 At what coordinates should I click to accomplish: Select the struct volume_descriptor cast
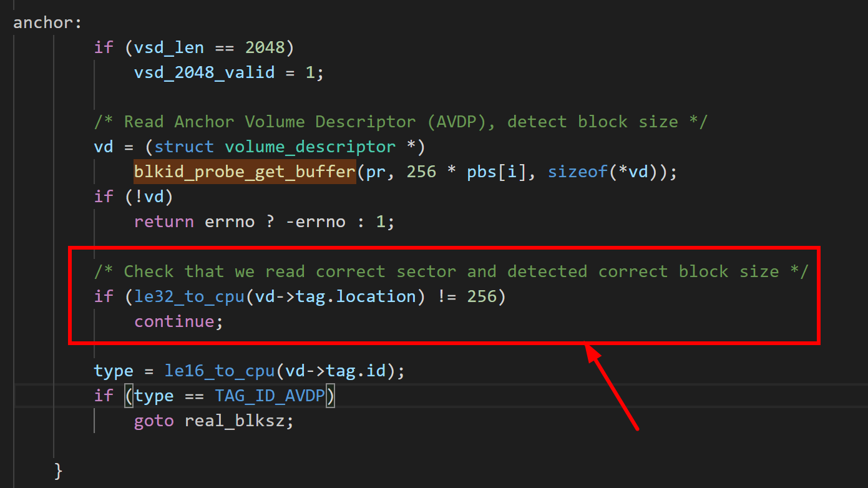(287, 146)
